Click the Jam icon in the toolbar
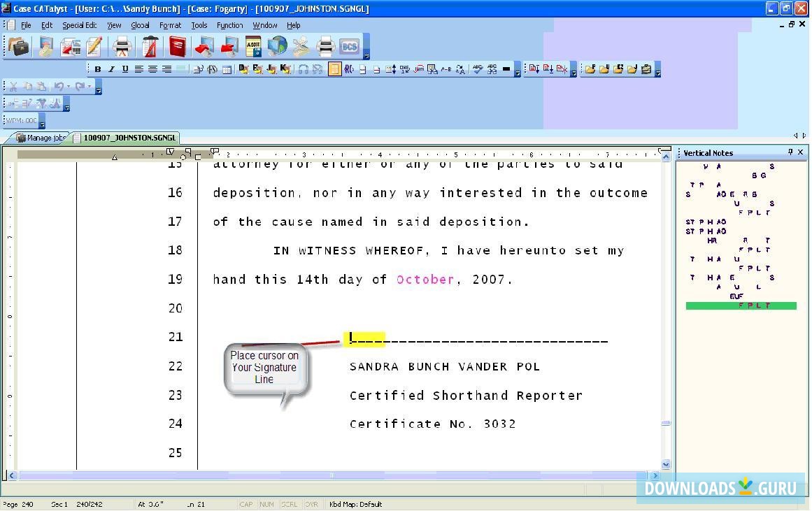The image size is (812, 511). (x=419, y=69)
